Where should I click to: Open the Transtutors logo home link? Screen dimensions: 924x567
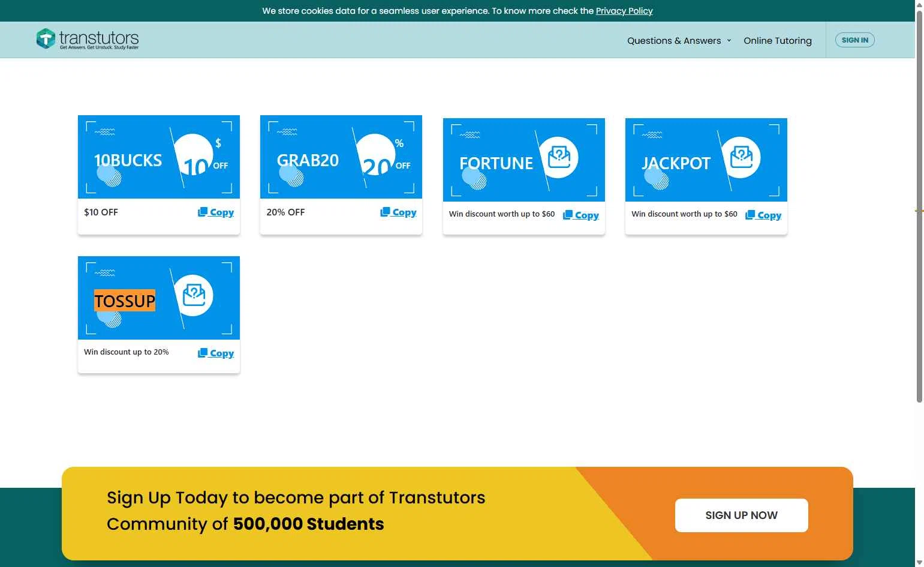click(88, 39)
